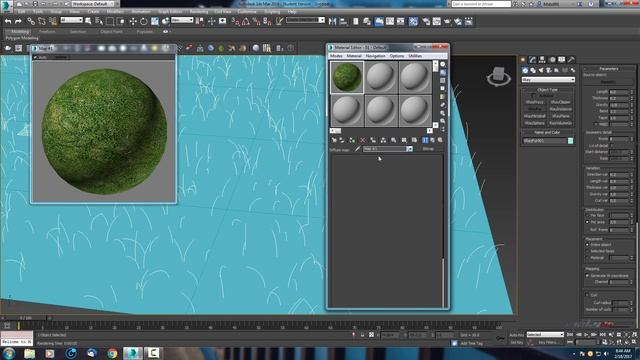
Task: Click Sample Type icon in Material Editor
Action: coord(443,64)
